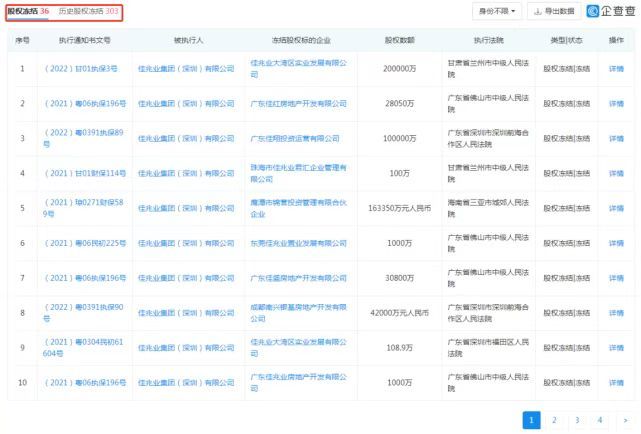The image size is (641, 434).
Task: Open row 9 company 佳兆业大湾区实业发展有限公司
Action: [298, 348]
